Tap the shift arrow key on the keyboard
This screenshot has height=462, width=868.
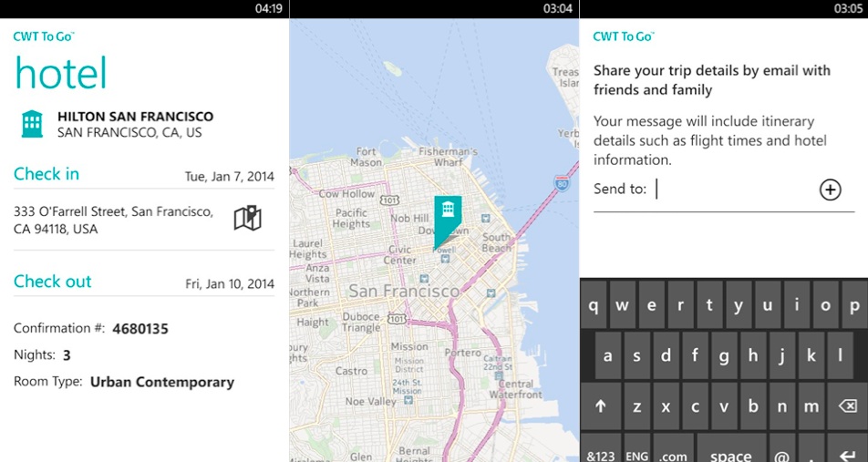pyautogui.click(x=600, y=406)
